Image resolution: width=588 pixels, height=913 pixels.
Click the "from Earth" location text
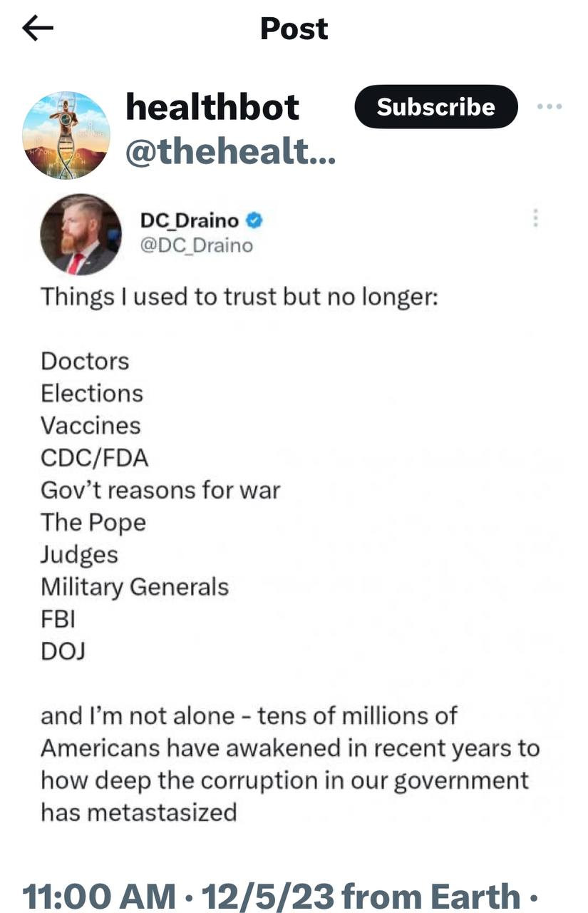[x=431, y=893]
